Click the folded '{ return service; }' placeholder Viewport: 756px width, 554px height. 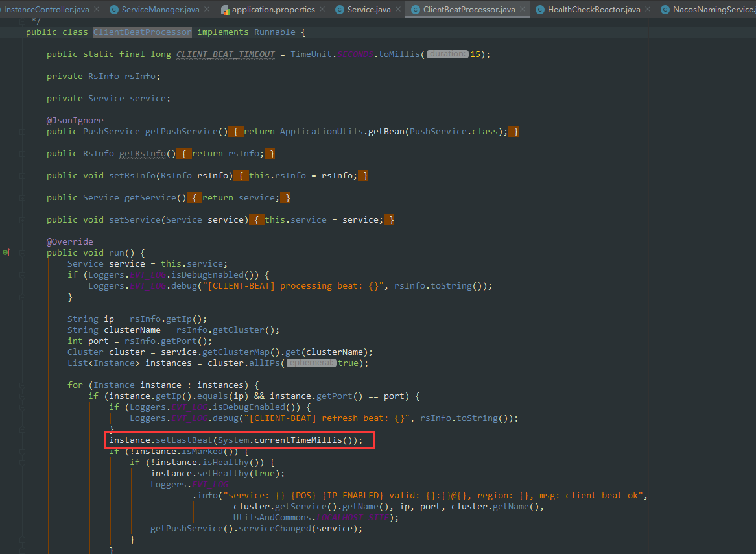pos(239,197)
